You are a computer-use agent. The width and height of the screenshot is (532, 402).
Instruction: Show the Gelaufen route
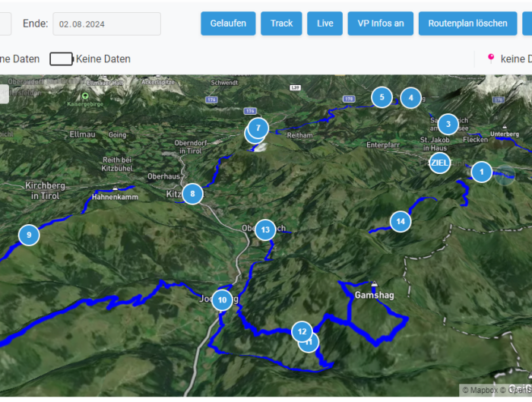point(228,24)
